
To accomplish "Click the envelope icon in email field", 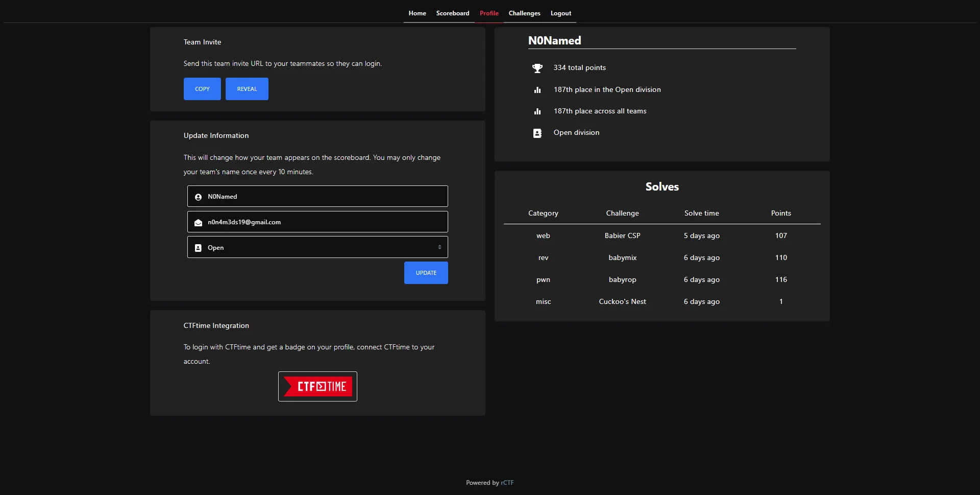I will coord(198,222).
